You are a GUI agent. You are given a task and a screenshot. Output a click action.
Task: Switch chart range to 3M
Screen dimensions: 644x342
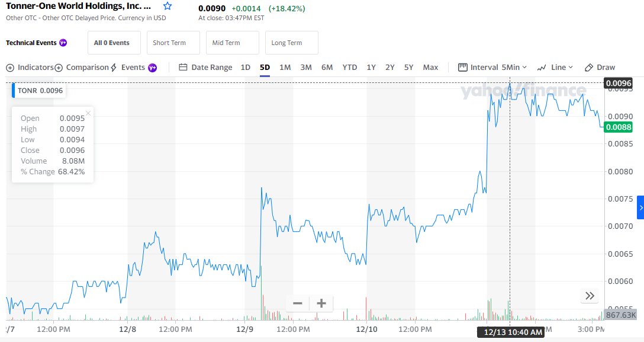pyautogui.click(x=306, y=68)
